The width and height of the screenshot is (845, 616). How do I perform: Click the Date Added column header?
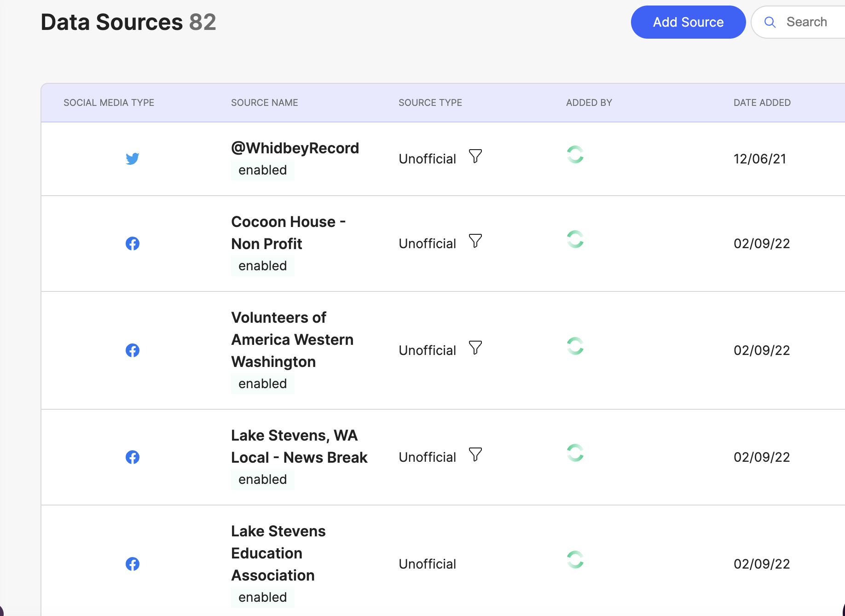click(762, 103)
